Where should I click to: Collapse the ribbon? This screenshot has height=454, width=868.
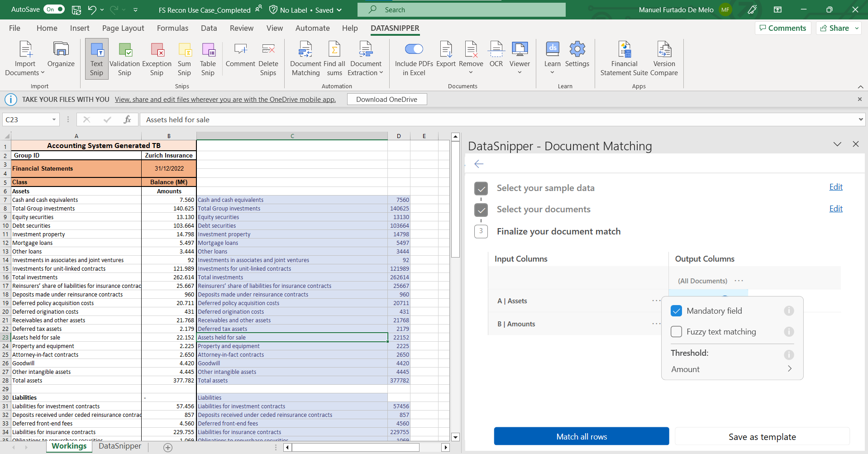pyautogui.click(x=860, y=86)
